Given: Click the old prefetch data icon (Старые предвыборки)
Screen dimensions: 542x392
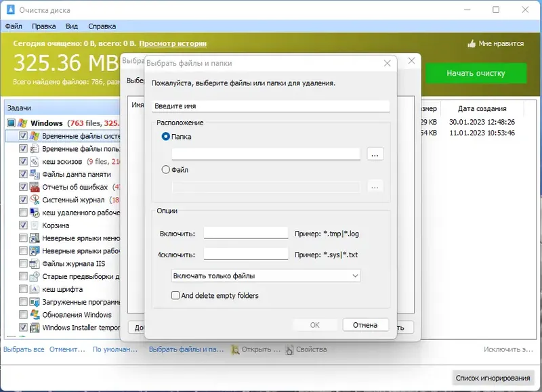Looking at the screenshot, I should [x=35, y=276].
